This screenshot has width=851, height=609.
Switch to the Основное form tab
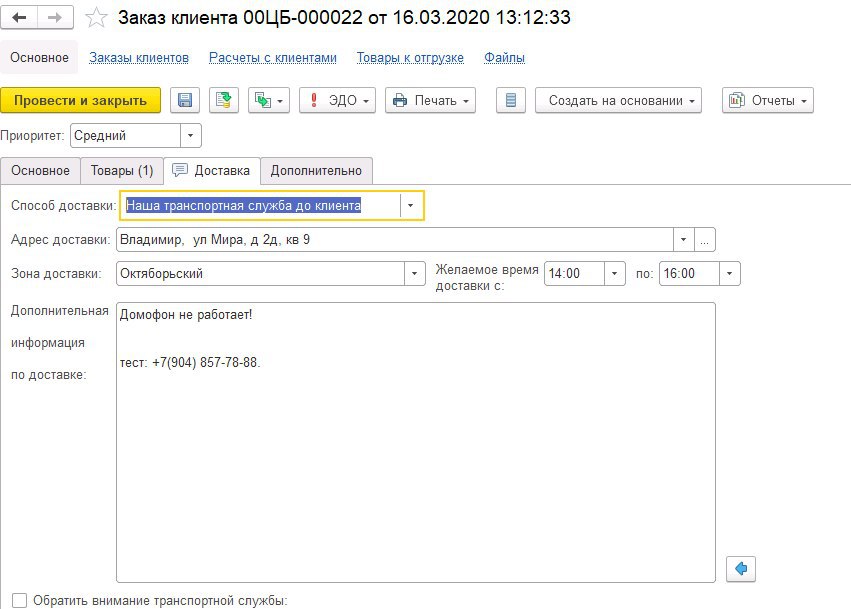[x=40, y=170]
